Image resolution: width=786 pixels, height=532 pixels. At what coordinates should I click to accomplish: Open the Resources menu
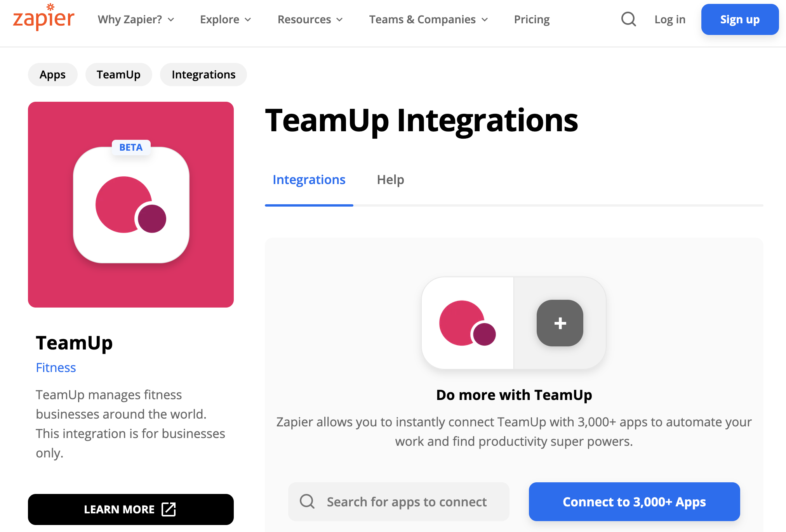(310, 19)
